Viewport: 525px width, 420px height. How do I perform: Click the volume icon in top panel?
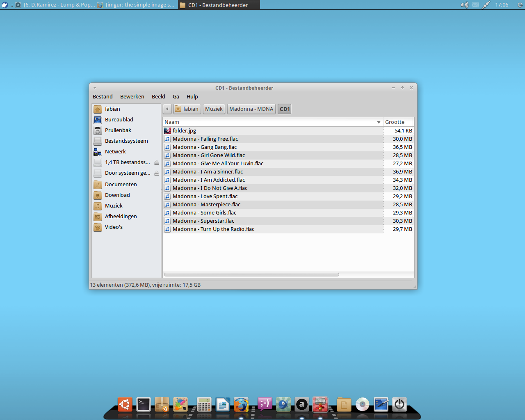point(464,5)
